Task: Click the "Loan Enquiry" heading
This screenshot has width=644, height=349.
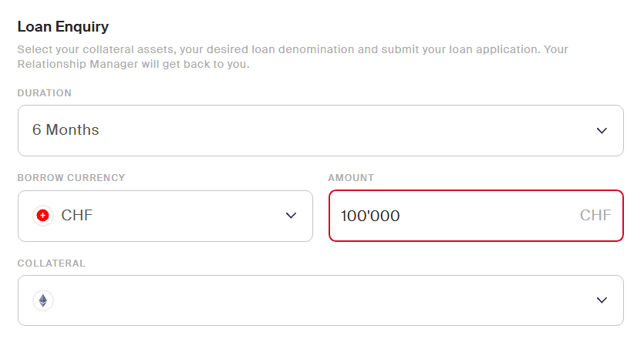Action: click(63, 27)
